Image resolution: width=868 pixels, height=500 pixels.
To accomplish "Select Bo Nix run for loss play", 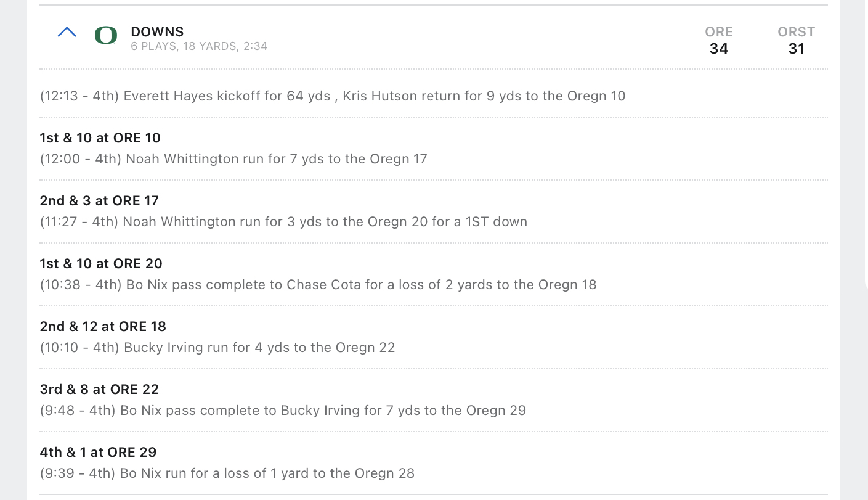I will [x=227, y=473].
